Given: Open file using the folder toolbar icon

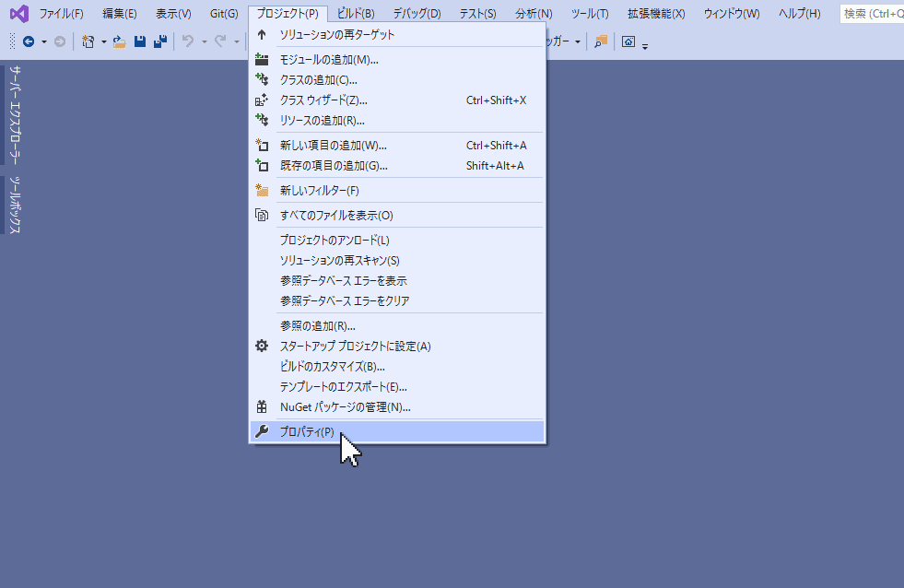Looking at the screenshot, I should 120,41.
